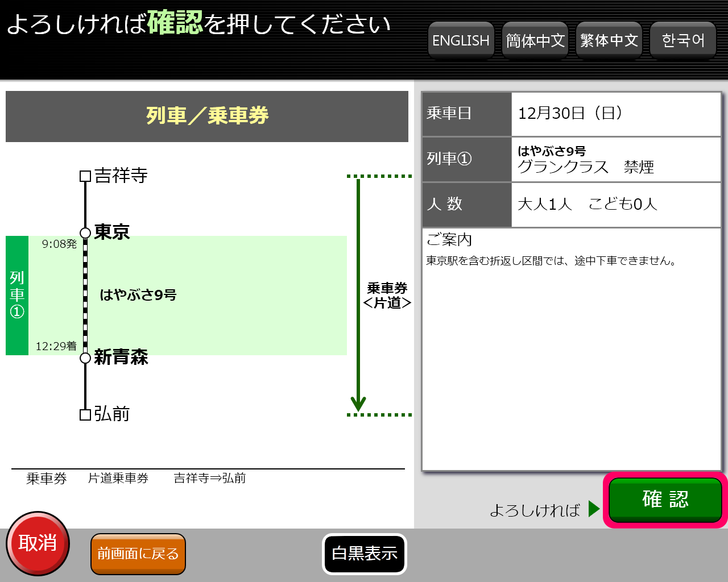Click the 弘前 square station marker
Screen dimensions: 728x582
pyautogui.click(x=85, y=415)
